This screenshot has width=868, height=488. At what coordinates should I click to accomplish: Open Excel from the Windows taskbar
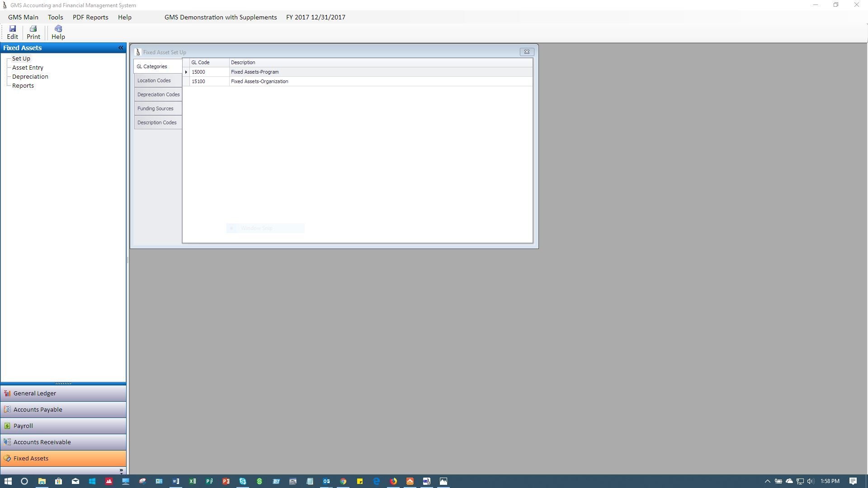pyautogui.click(x=193, y=481)
